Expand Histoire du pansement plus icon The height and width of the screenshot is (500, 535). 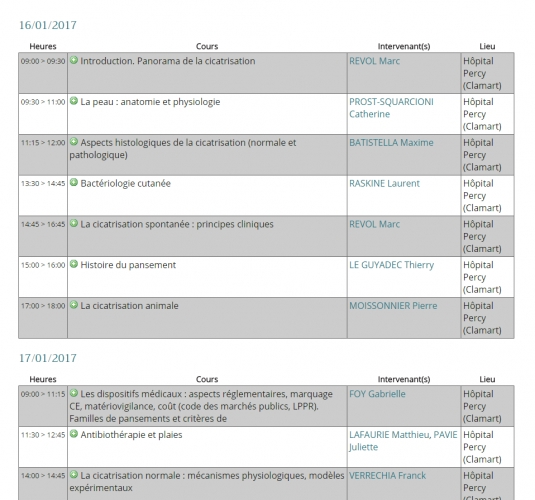click(74, 264)
